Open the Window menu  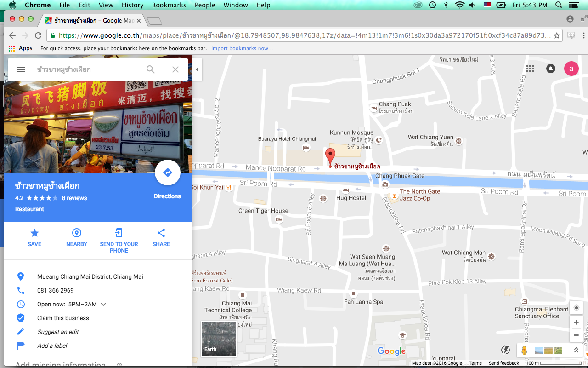236,5
